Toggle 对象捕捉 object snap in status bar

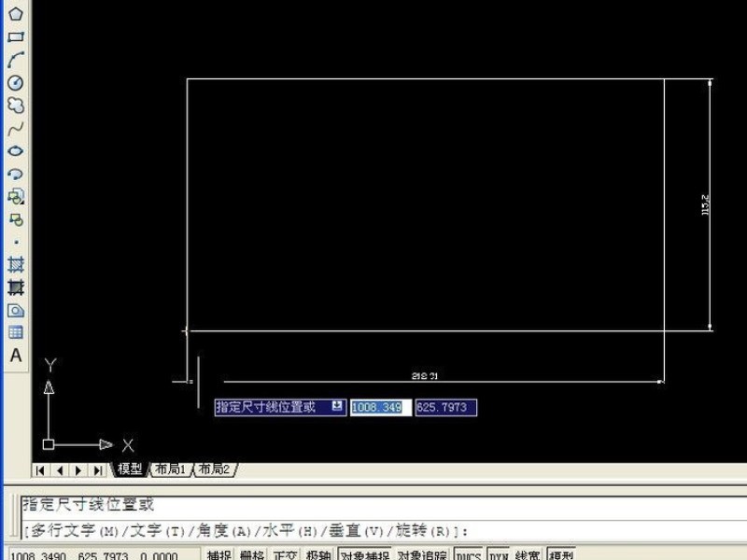pyautogui.click(x=365, y=554)
